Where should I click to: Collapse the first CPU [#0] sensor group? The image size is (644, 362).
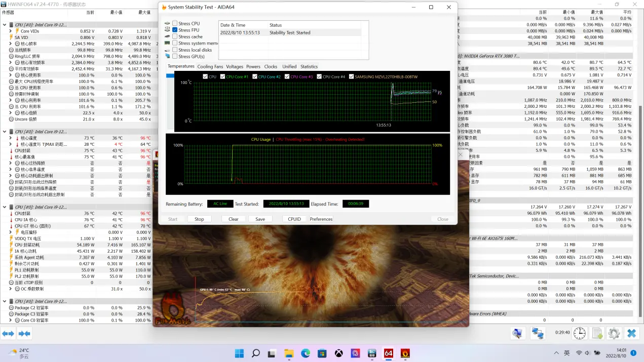pos(5,24)
